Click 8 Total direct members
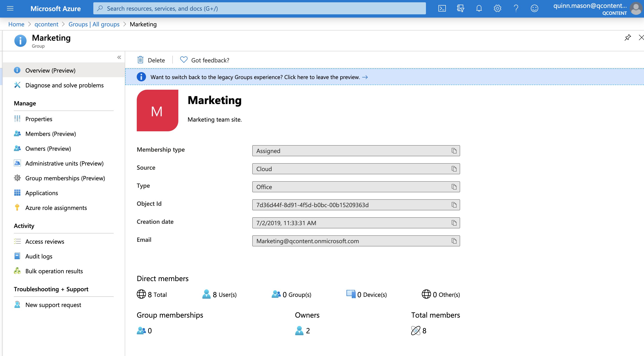 click(152, 295)
